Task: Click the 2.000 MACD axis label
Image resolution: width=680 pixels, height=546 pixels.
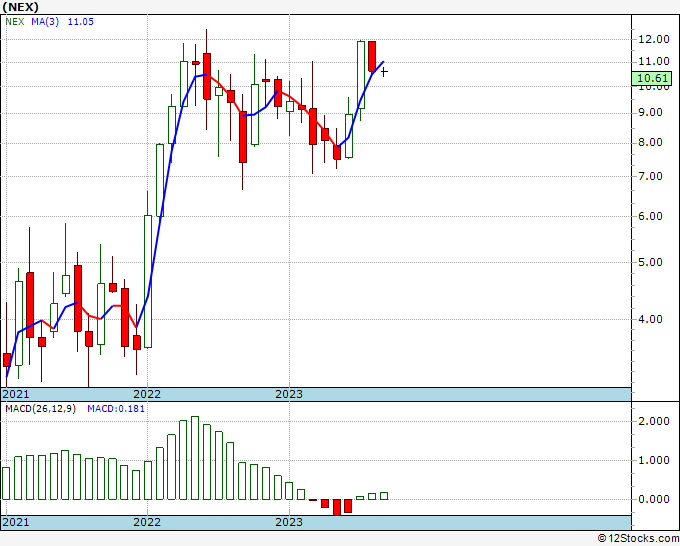Action: (x=654, y=421)
